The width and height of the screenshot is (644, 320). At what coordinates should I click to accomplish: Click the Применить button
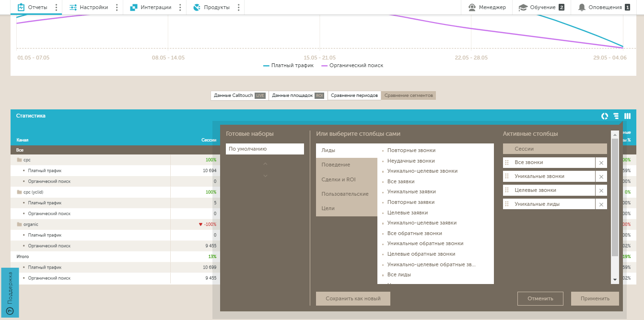pyautogui.click(x=595, y=298)
